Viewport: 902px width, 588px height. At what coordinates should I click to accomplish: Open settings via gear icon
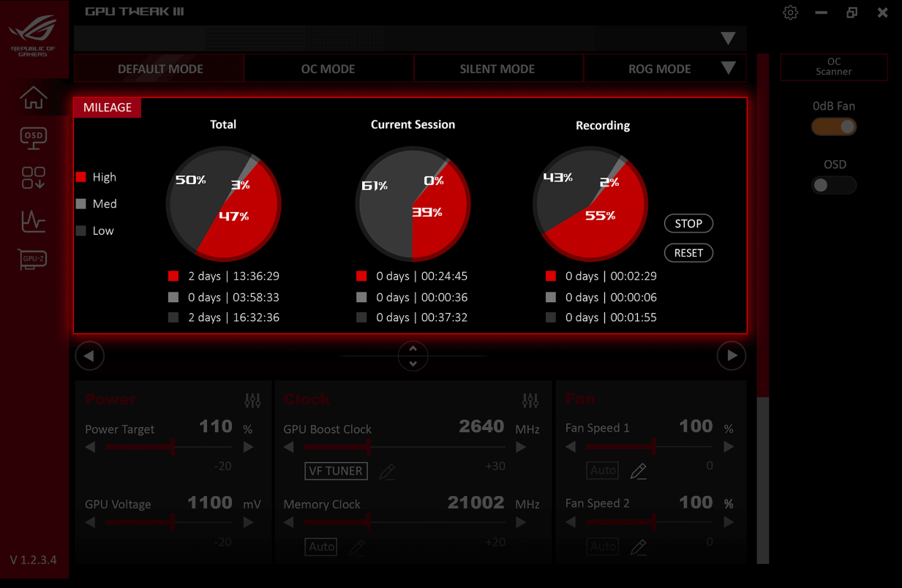(790, 12)
